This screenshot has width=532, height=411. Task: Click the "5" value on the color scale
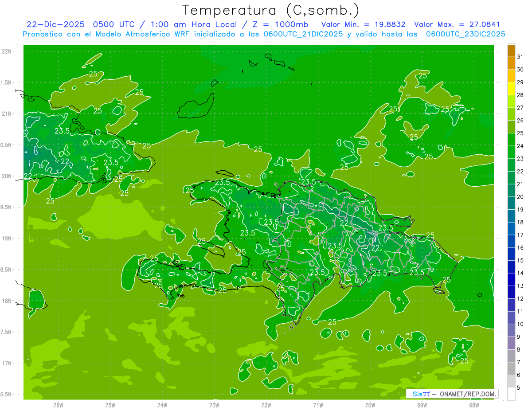coord(519,388)
